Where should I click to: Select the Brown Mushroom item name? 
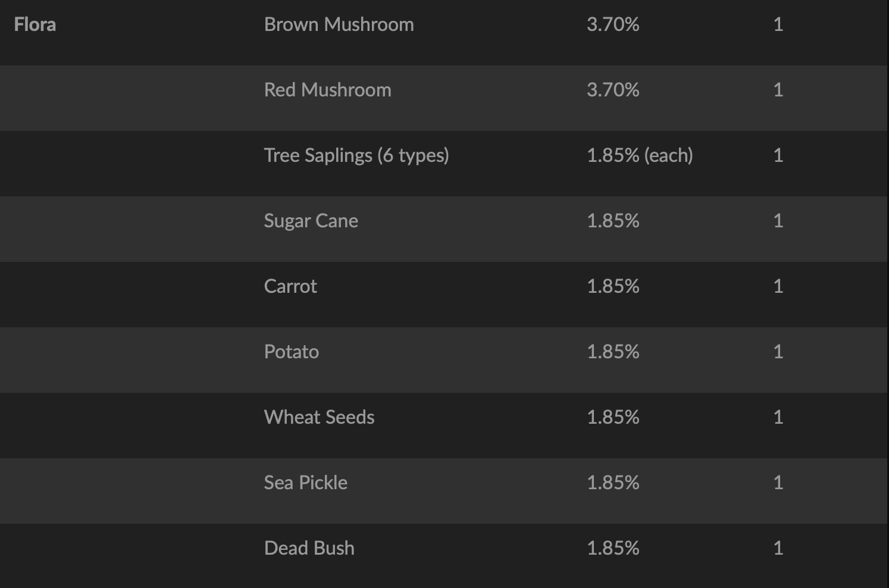[x=339, y=24]
